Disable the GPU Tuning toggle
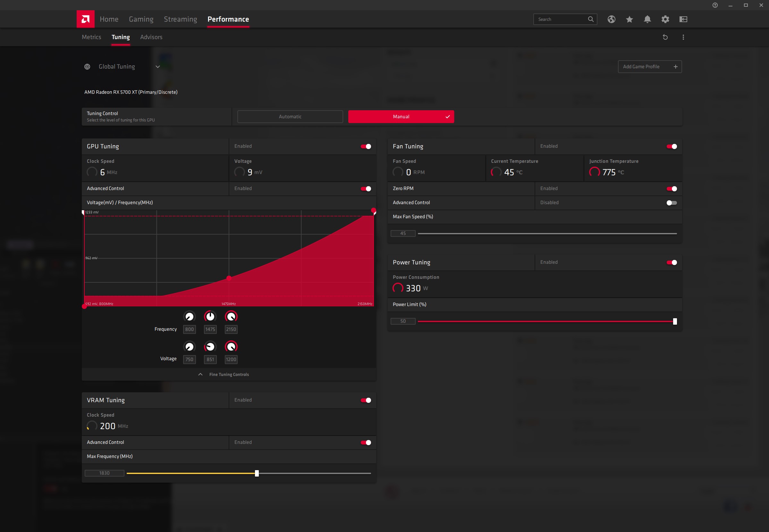This screenshot has width=769, height=532. 366,146
